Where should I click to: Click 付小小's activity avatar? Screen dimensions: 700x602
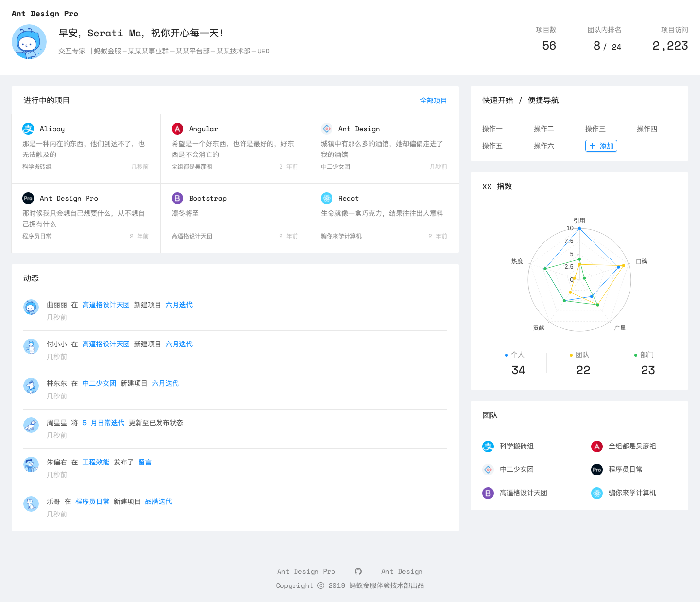pyautogui.click(x=31, y=346)
